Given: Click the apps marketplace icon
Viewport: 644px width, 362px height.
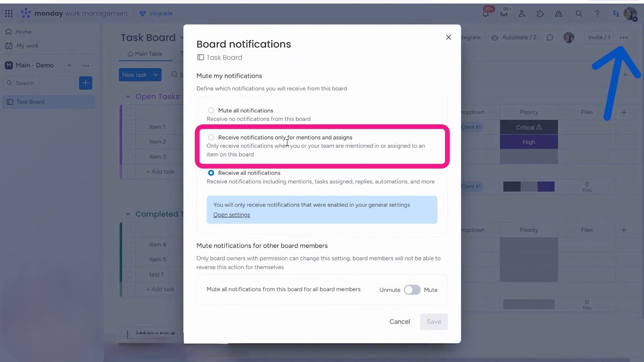Looking at the screenshot, I should [x=540, y=13].
